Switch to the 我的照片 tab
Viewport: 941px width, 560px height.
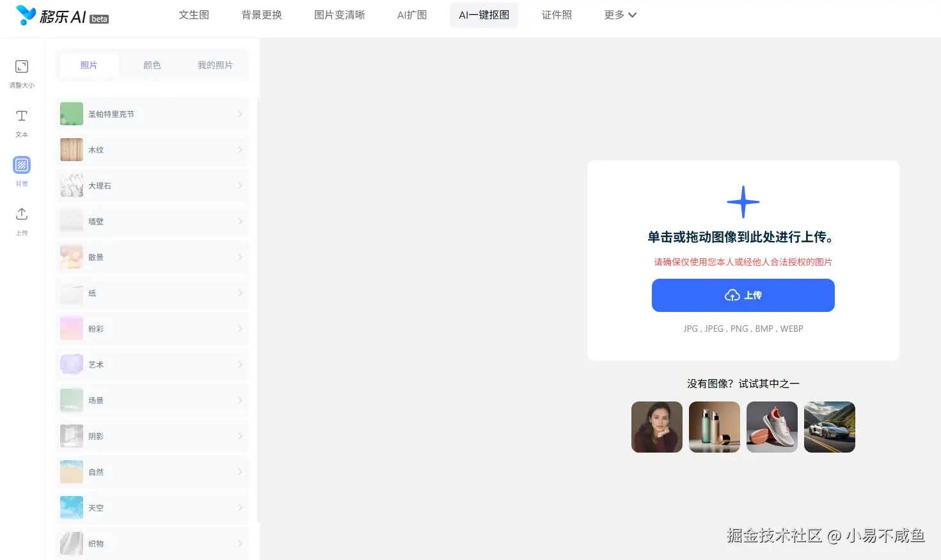[x=215, y=65]
